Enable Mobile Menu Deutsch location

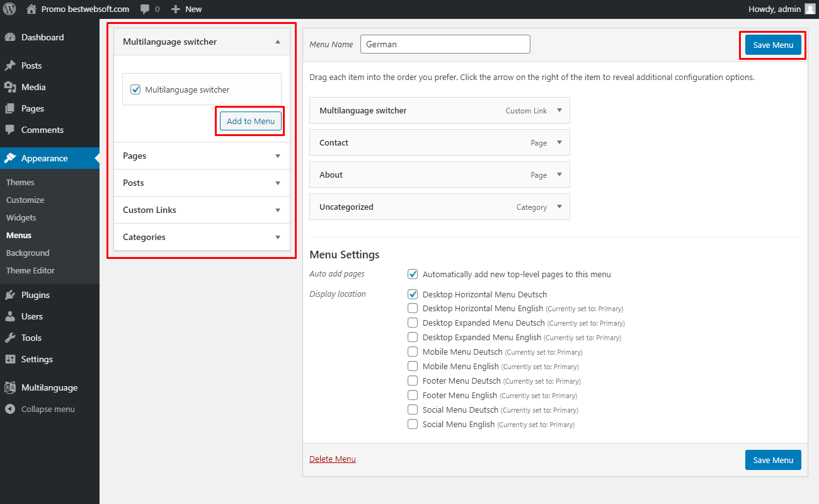pyautogui.click(x=413, y=352)
